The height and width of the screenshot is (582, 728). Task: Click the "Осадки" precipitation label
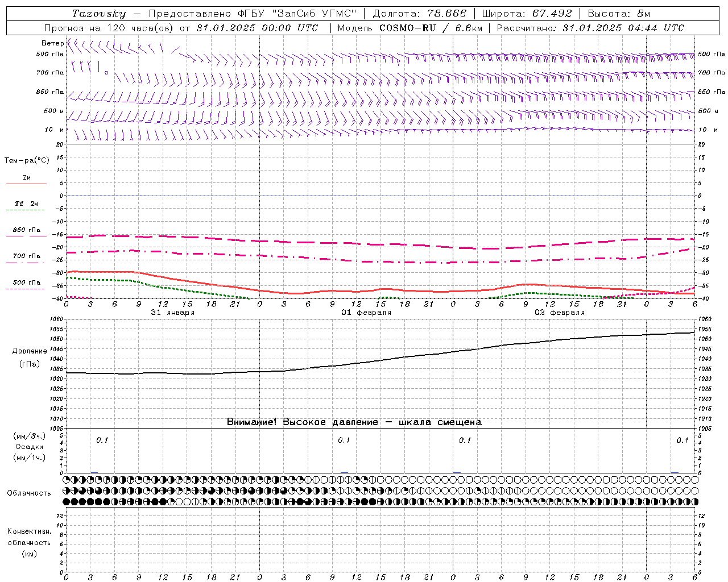point(30,447)
